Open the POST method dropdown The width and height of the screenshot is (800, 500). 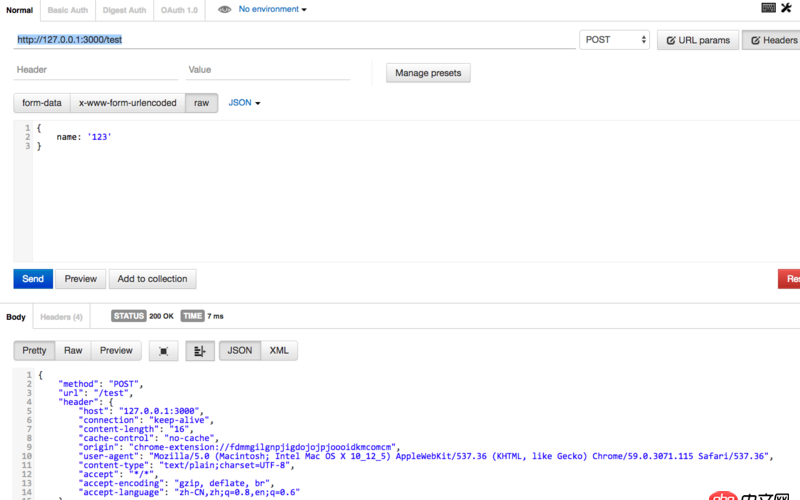615,40
